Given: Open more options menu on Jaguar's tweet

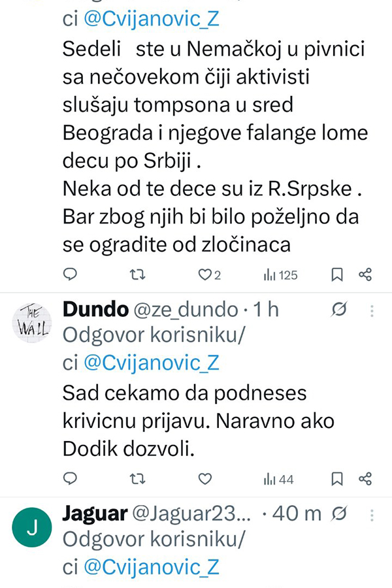Looking at the screenshot, I should click(x=372, y=514).
